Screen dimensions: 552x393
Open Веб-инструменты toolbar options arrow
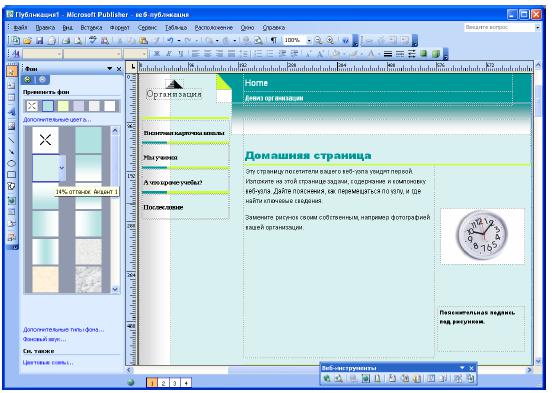pyautogui.click(x=462, y=368)
